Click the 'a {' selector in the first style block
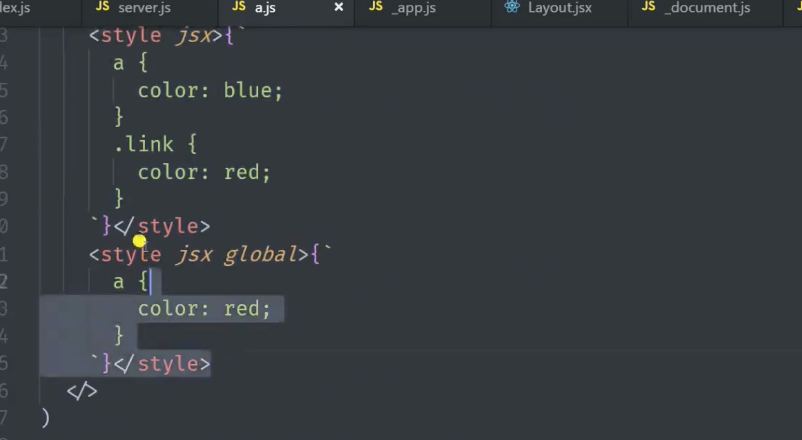The width and height of the screenshot is (802, 440). pyautogui.click(x=130, y=63)
